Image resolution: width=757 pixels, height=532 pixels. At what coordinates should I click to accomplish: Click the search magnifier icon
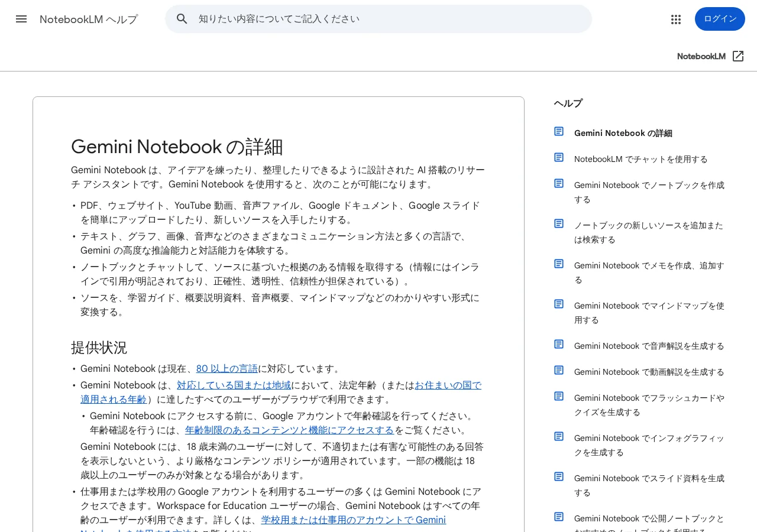[182, 19]
